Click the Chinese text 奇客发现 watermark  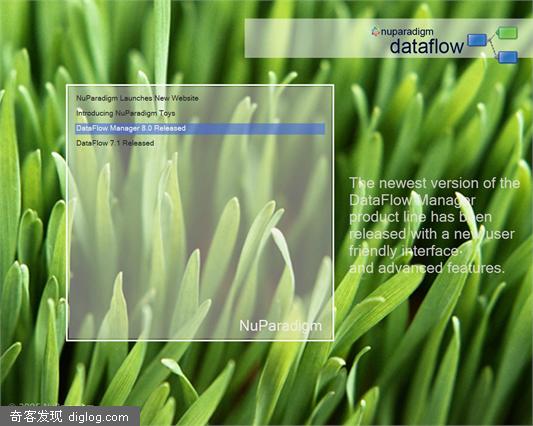pos(36,417)
